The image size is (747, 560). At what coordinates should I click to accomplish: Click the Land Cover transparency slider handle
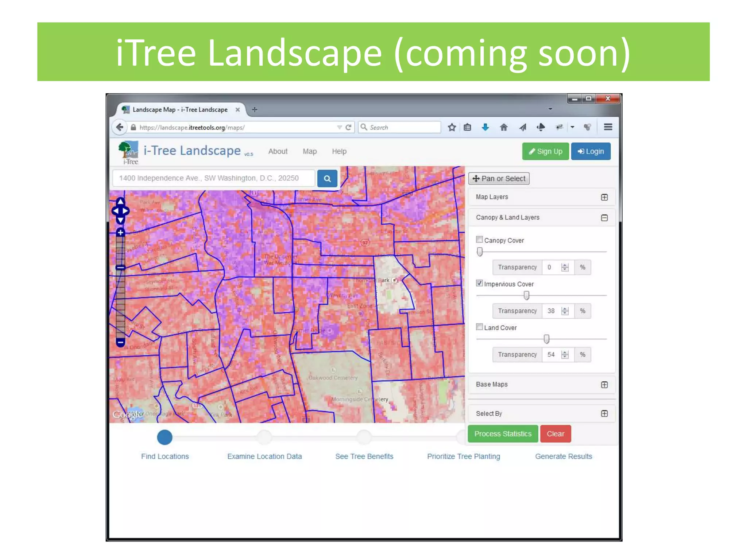[546, 339]
